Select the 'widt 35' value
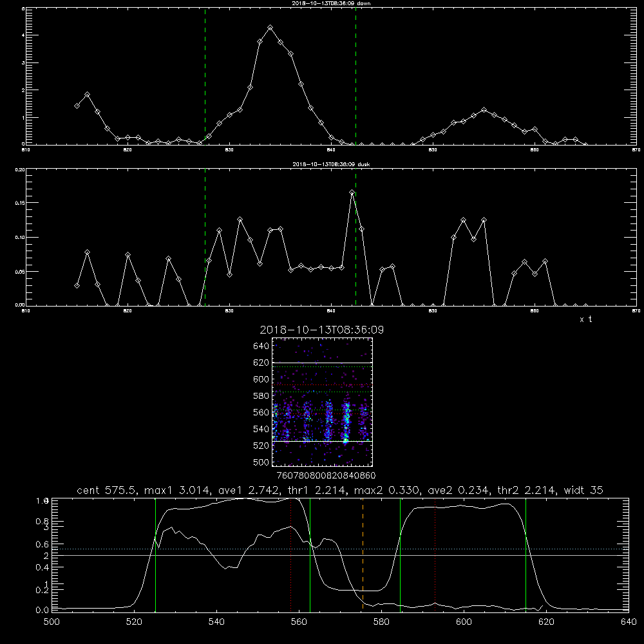The image size is (644, 644). click(583, 490)
